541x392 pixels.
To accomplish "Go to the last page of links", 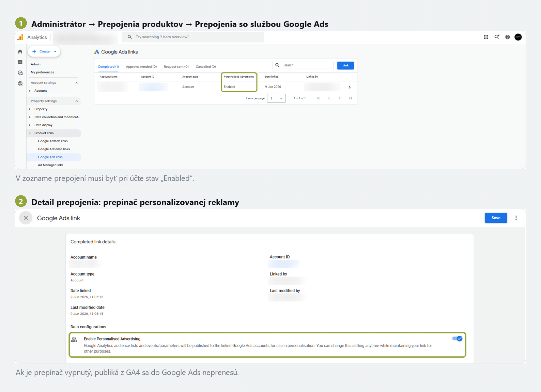I will (350, 98).
